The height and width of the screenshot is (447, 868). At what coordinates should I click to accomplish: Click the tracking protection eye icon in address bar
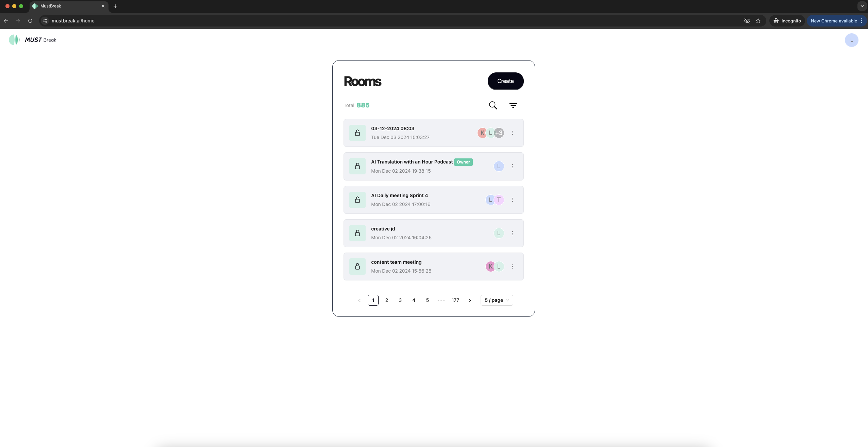pos(747,21)
